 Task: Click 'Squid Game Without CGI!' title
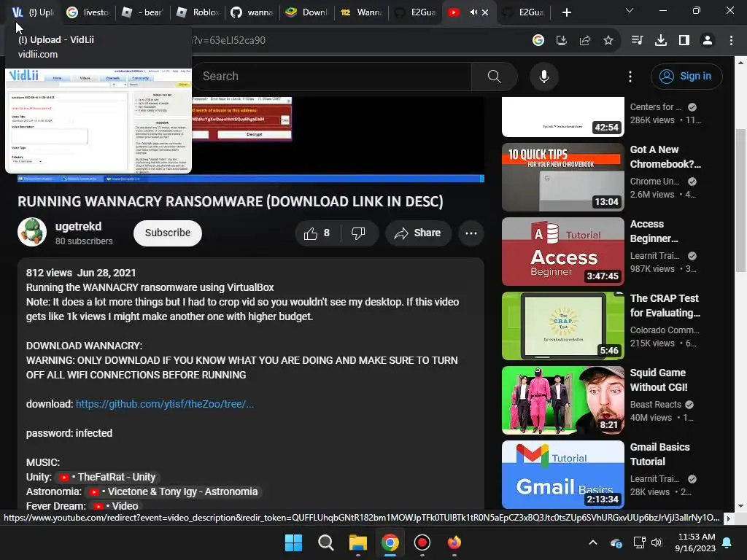(659, 380)
